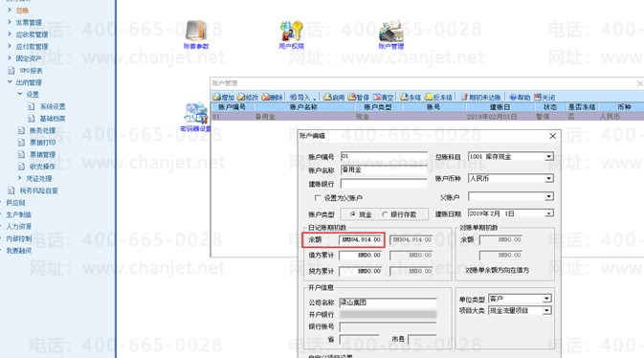Tick the 设置为父账户 checkbox
This screenshot has width=644, height=358.
[318, 198]
